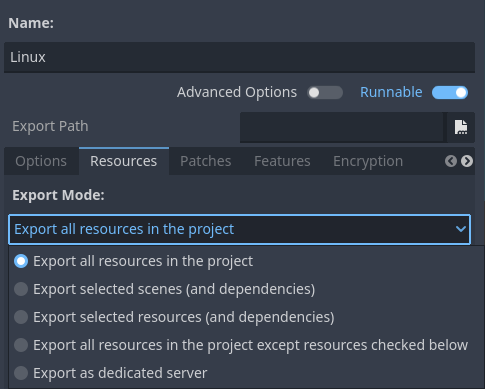Click the Runnable label text
Image resolution: width=485 pixels, height=389 pixels.
[391, 92]
